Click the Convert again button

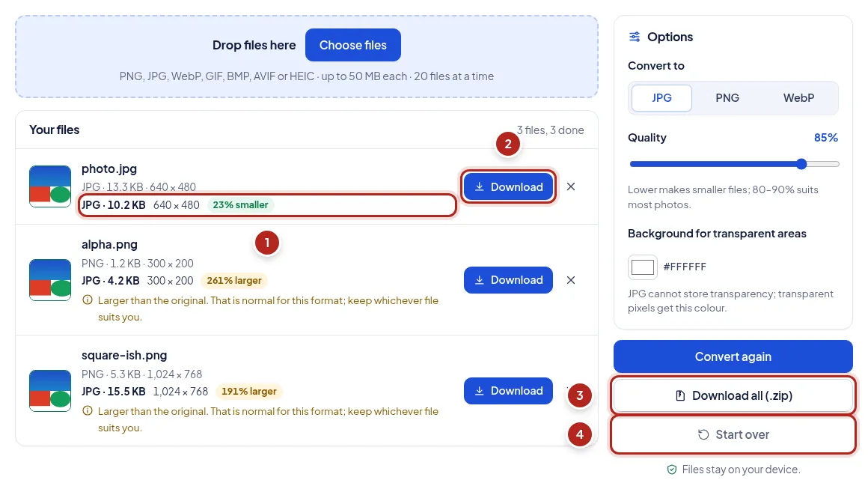[733, 356]
